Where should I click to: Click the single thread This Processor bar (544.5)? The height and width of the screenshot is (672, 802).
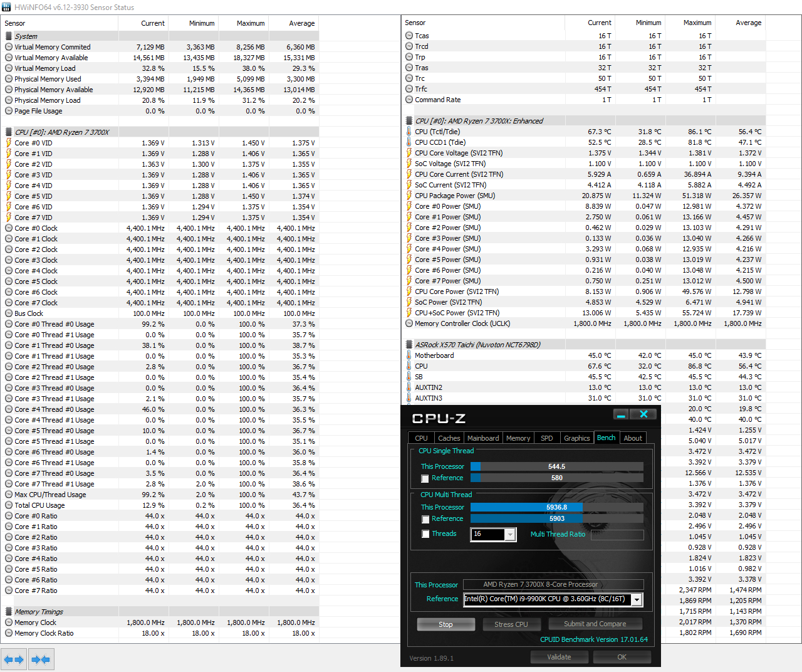[x=557, y=466]
